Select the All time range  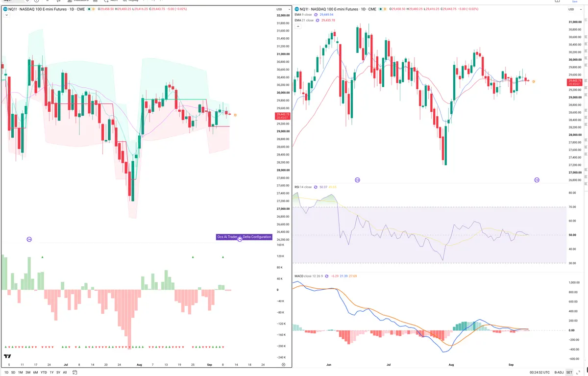coord(65,372)
